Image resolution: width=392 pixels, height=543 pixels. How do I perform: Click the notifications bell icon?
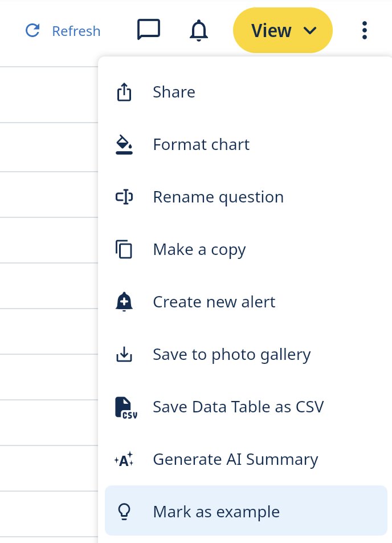pos(198,30)
